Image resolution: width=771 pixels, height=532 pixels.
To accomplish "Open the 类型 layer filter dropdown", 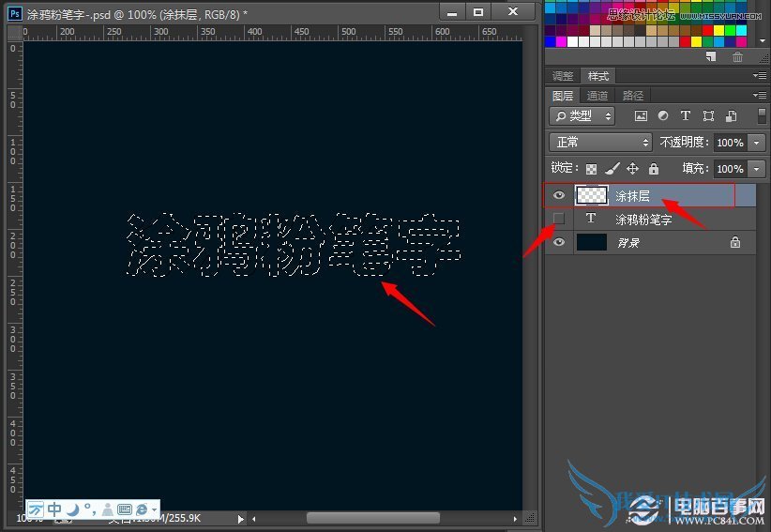I will pyautogui.click(x=582, y=116).
